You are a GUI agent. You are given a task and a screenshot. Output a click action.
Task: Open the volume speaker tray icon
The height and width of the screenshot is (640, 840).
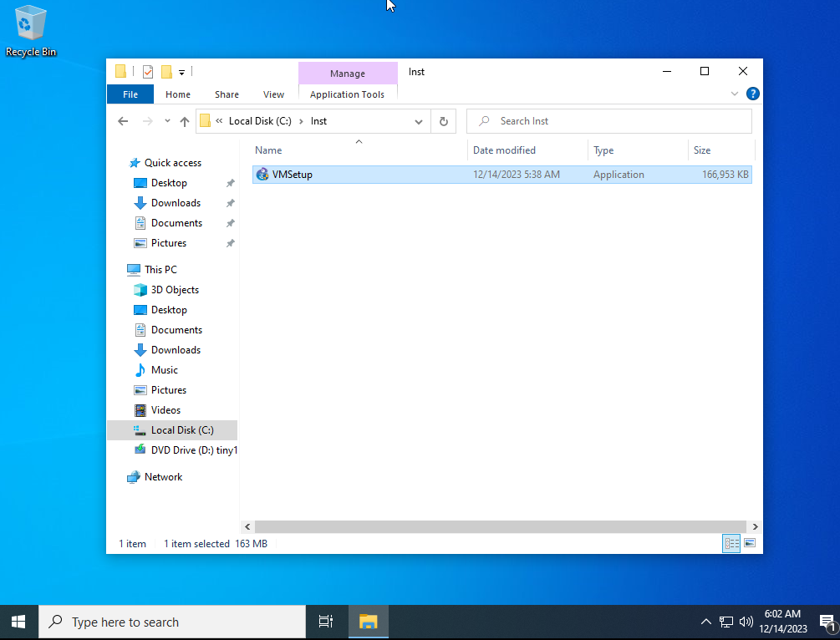746,622
